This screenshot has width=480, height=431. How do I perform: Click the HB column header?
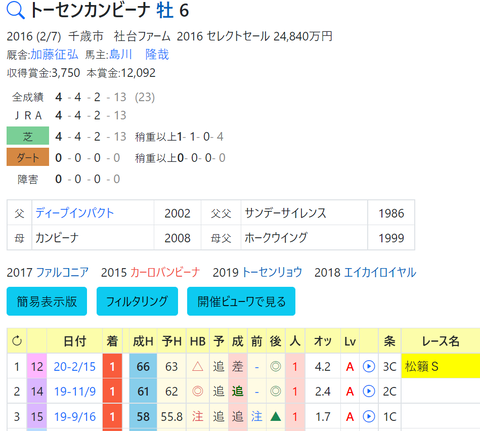[x=198, y=341]
